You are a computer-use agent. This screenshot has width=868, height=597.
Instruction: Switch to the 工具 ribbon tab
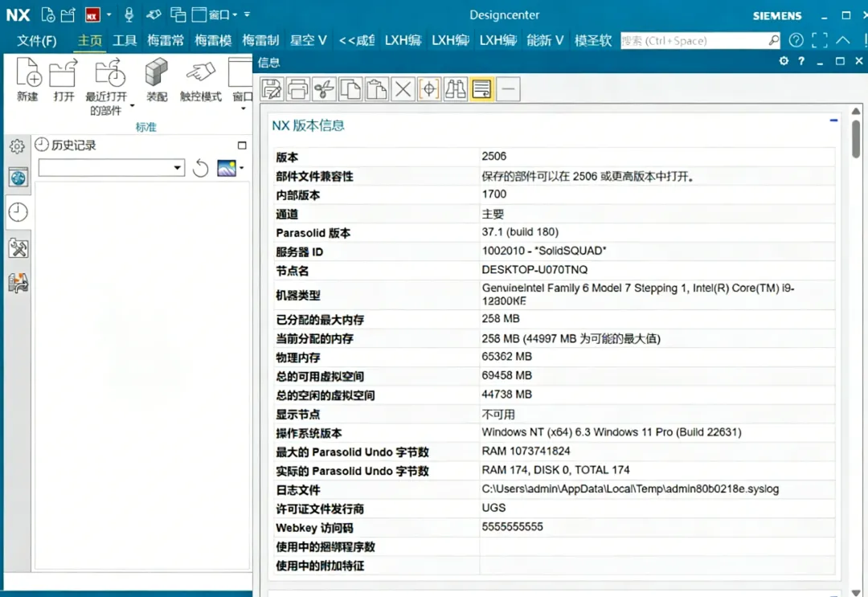pyautogui.click(x=125, y=40)
